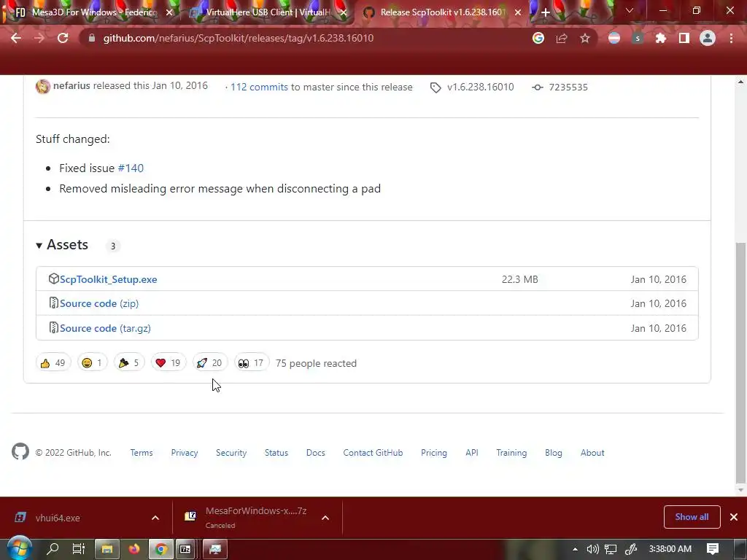Screen dimensions: 747x560
Task: Select the Release ScpToolkit tab
Action: [x=441, y=12]
